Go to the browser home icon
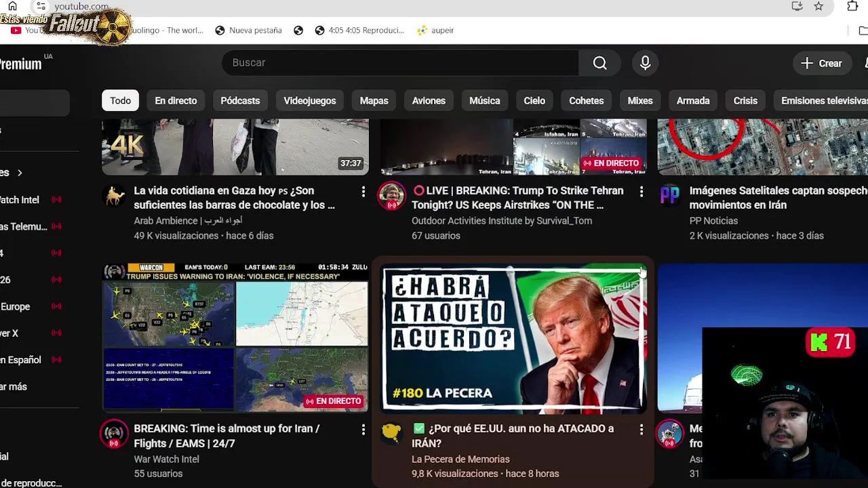 tap(12, 6)
